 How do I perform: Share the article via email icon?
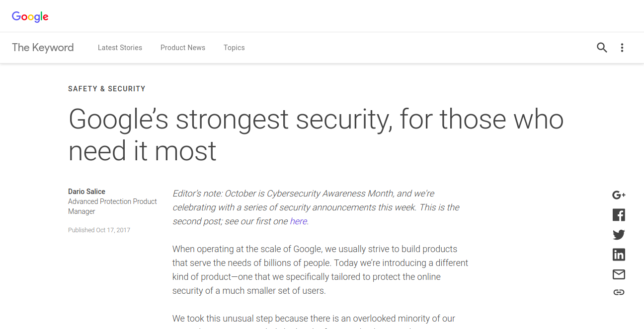619,274
